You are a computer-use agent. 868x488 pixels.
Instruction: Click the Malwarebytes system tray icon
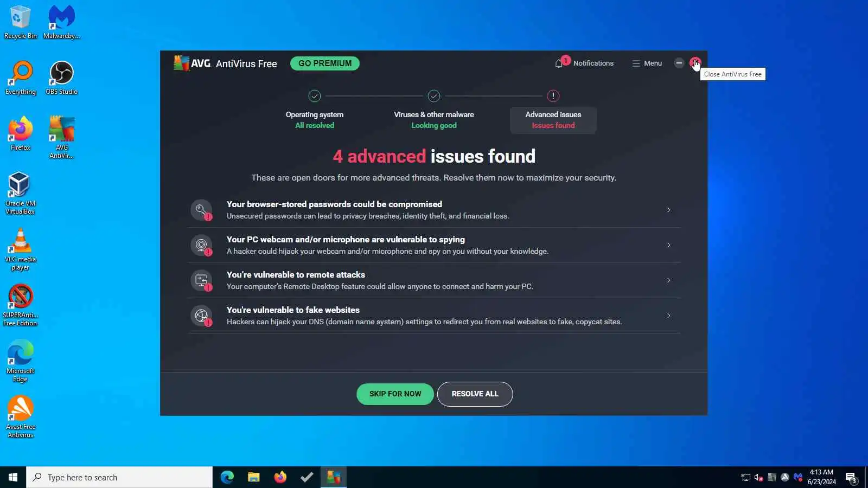797,477
